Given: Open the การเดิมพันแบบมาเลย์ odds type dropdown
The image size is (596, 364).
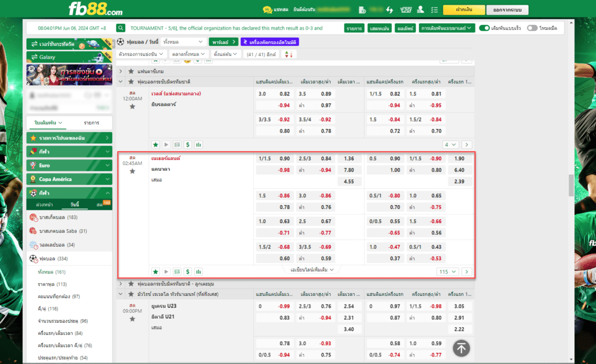Looking at the screenshot, I should coord(446,28).
